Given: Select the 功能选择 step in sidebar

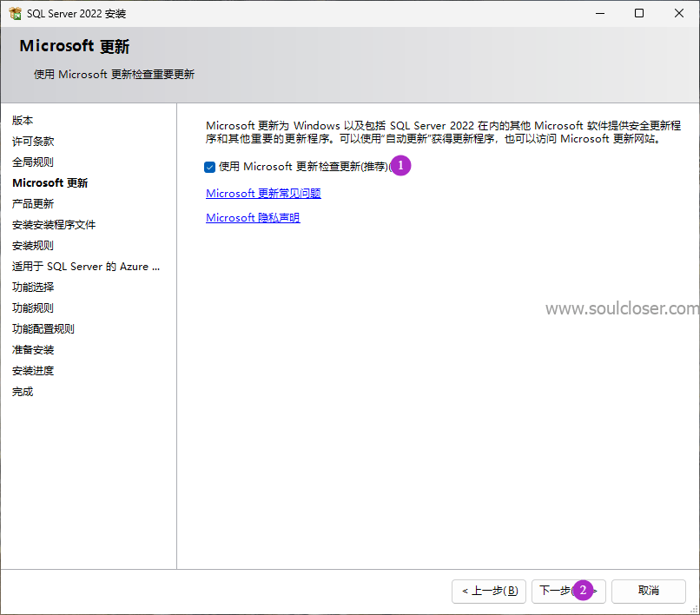Looking at the screenshot, I should 33,288.
